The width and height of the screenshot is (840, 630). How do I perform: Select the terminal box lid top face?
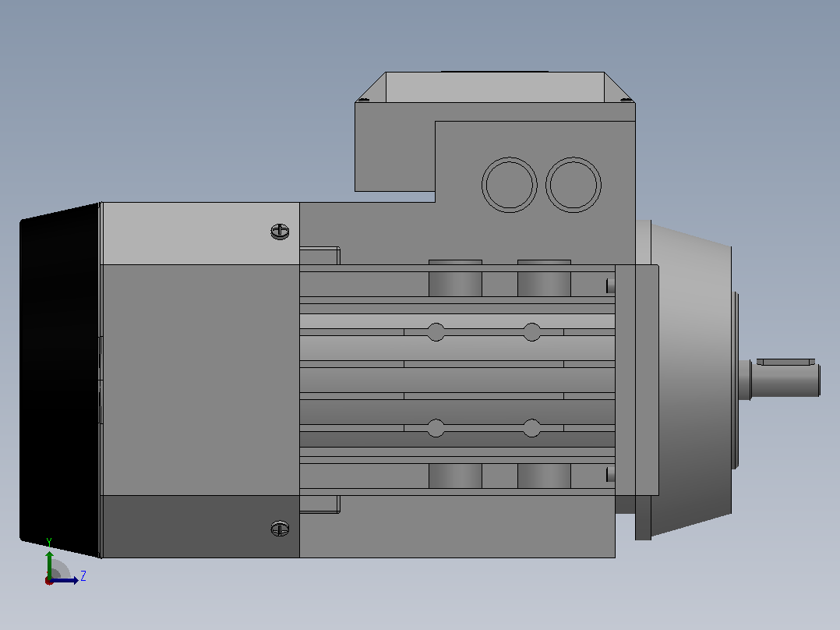click(x=495, y=87)
